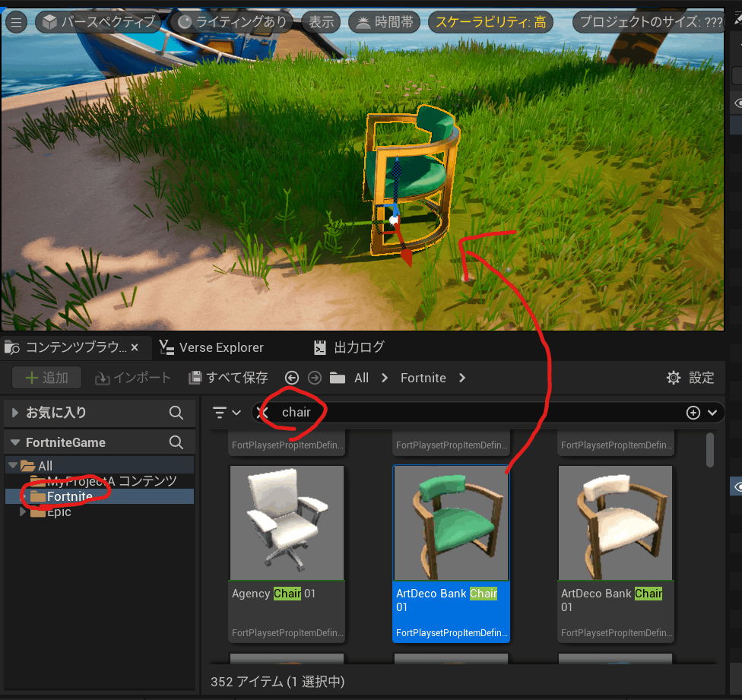Toggle the lower eye visibility icon at right edge
The width and height of the screenshot is (742, 700).
(737, 487)
